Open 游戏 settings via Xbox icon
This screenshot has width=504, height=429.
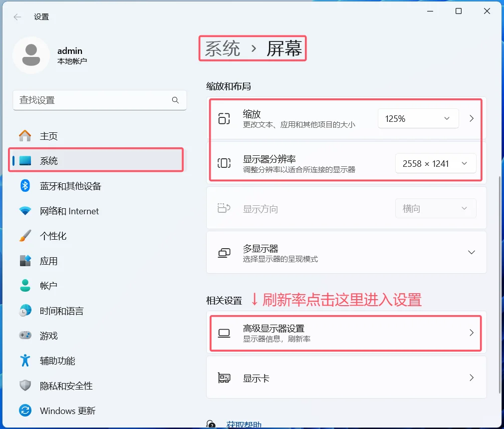[24, 336]
